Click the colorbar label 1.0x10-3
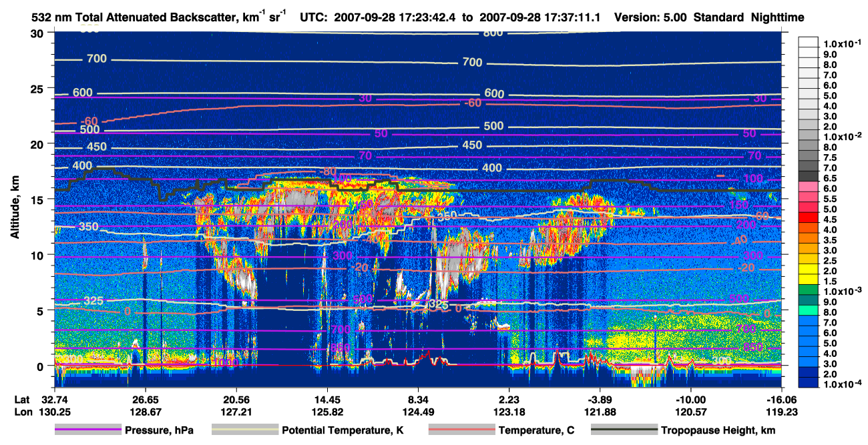Image resolution: width=868 pixels, height=445 pixels. pyautogui.click(x=841, y=291)
